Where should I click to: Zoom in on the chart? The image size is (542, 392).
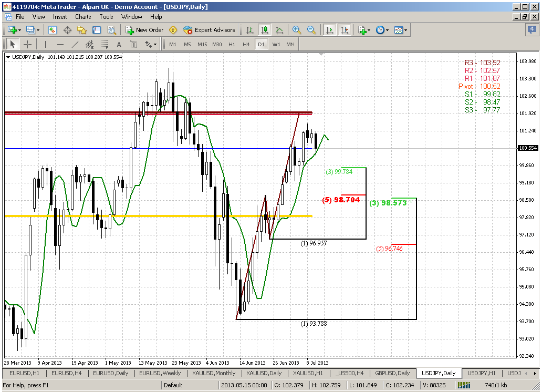[x=296, y=30]
